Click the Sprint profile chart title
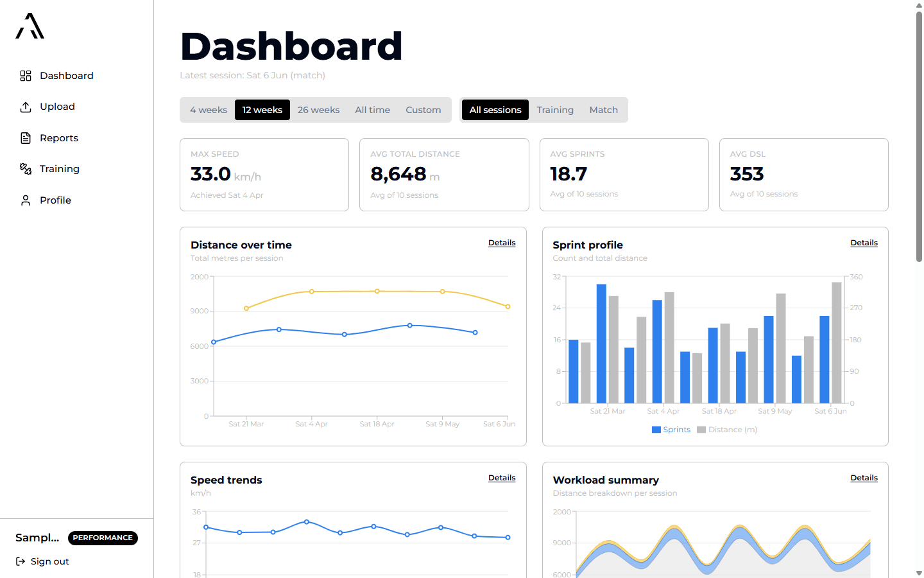Screen dimensions: 924x578 pyautogui.click(x=588, y=245)
